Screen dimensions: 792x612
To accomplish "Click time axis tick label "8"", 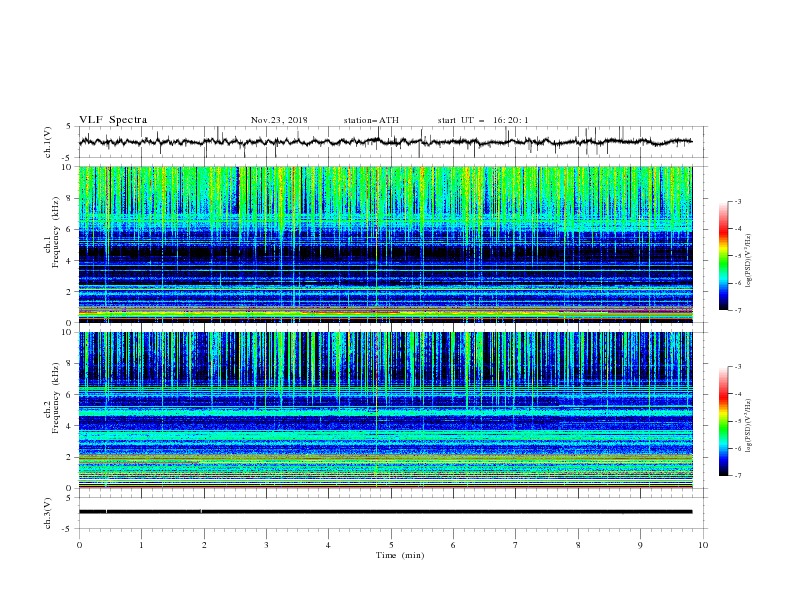I will 578,545.
